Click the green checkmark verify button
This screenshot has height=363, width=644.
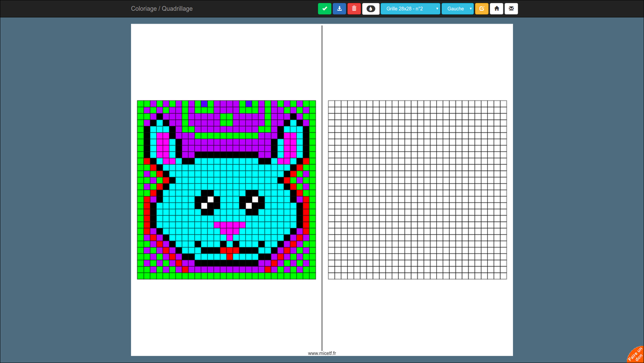point(325,9)
